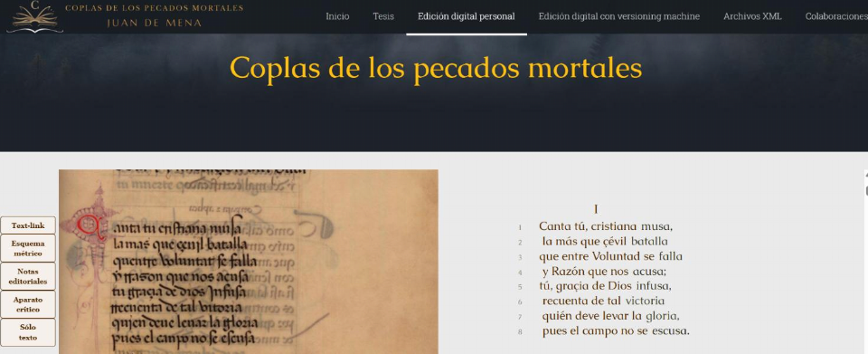Image resolution: width=868 pixels, height=354 pixels.
Task: Click the manuscript facsimile image
Action: tap(249, 262)
